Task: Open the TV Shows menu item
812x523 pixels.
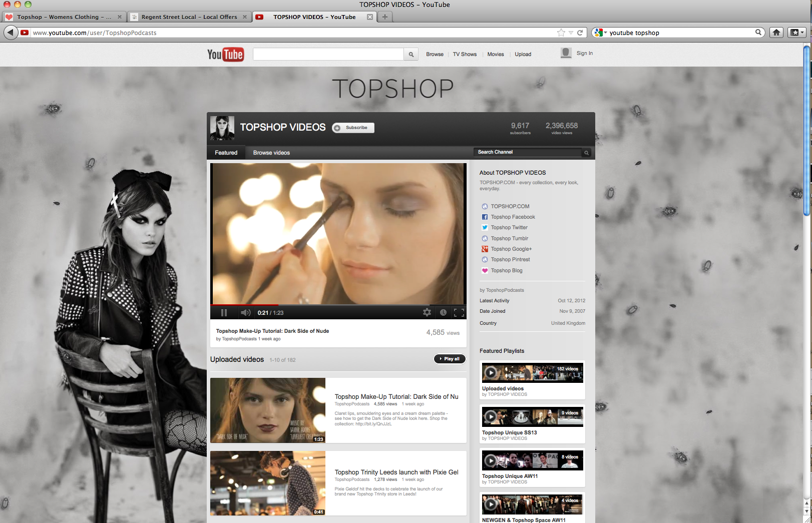Action: point(465,54)
